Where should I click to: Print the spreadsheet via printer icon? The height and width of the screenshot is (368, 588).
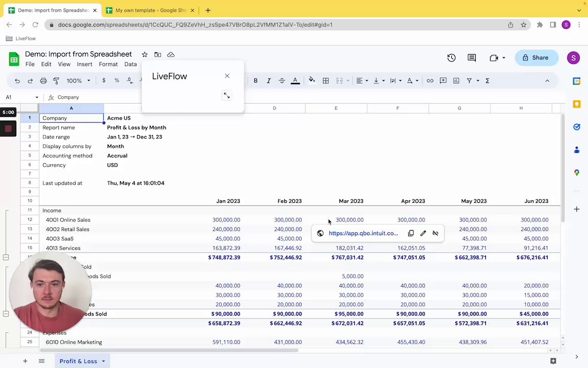tap(43, 81)
